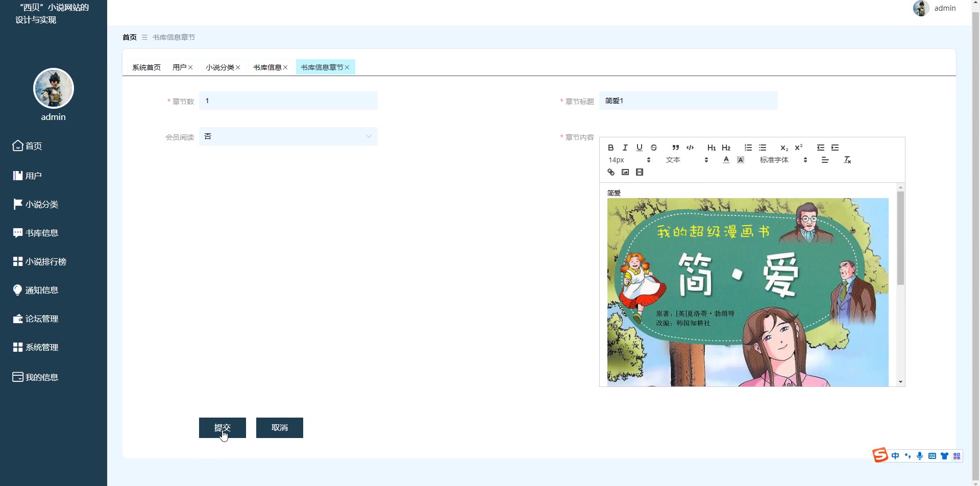Close the 书库信息章节 tab

pos(347,67)
